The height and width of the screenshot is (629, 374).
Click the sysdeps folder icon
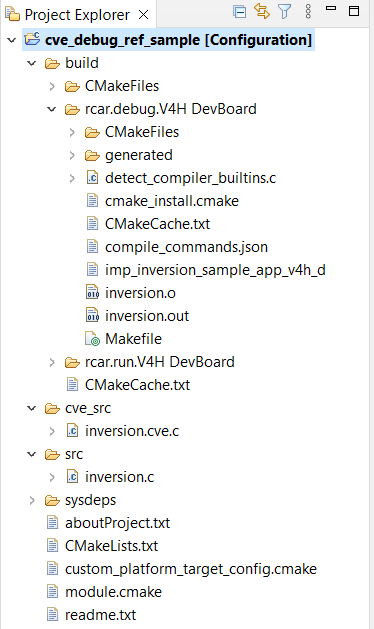52,501
